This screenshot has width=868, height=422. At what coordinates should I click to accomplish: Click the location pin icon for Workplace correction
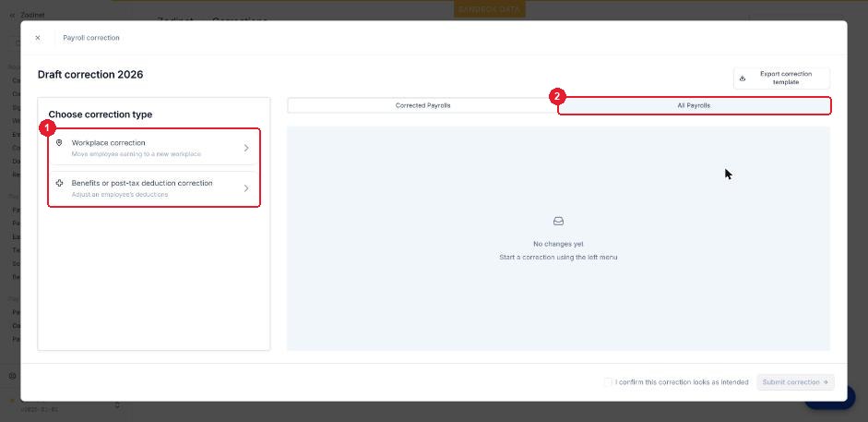click(59, 143)
